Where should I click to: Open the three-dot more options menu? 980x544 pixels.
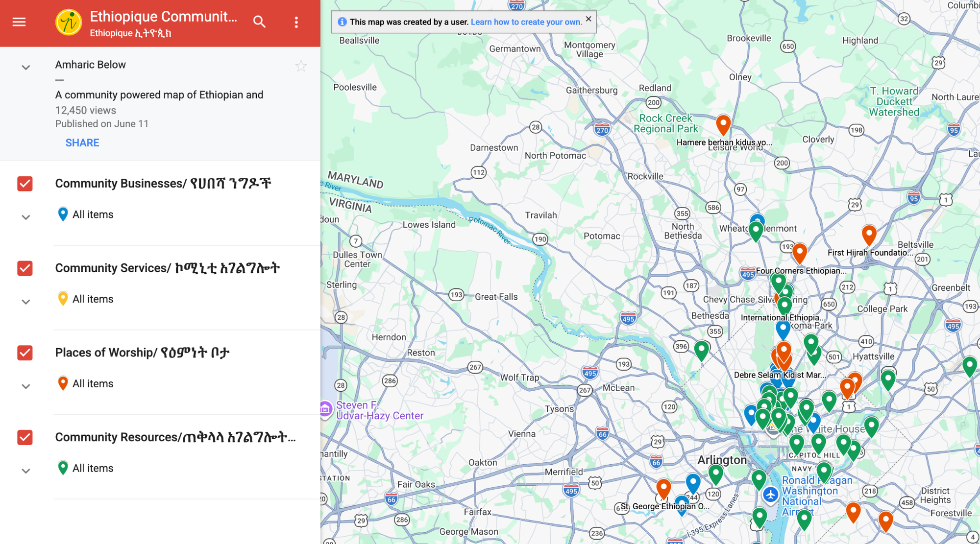tap(296, 23)
